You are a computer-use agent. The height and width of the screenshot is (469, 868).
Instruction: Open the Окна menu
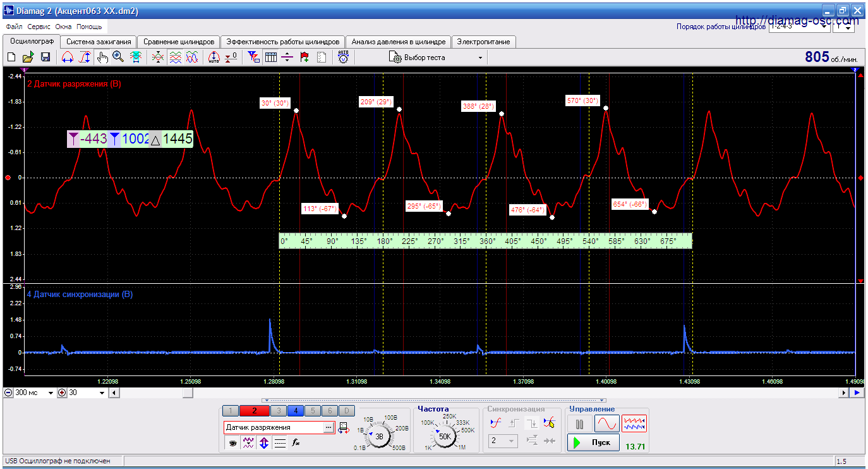click(63, 27)
